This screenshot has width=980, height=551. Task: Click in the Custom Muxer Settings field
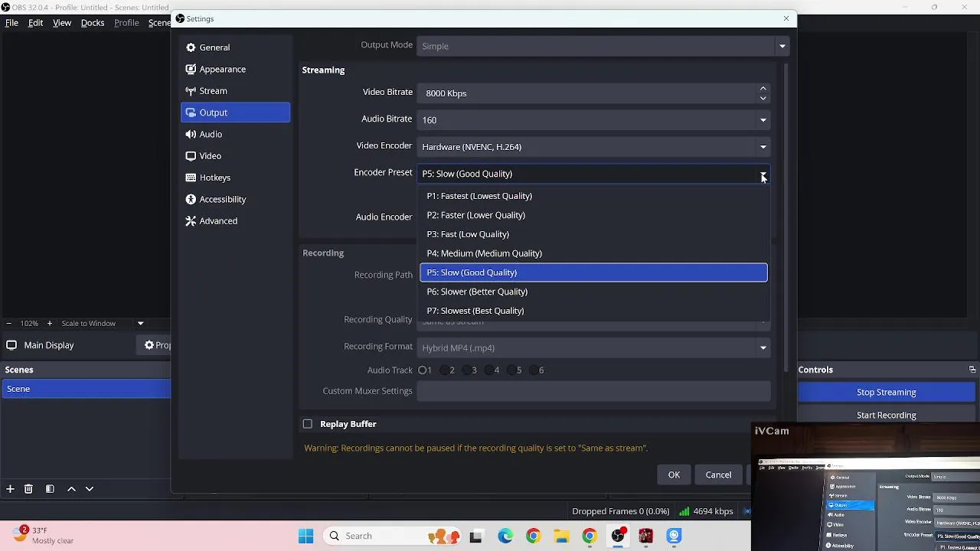tap(593, 391)
